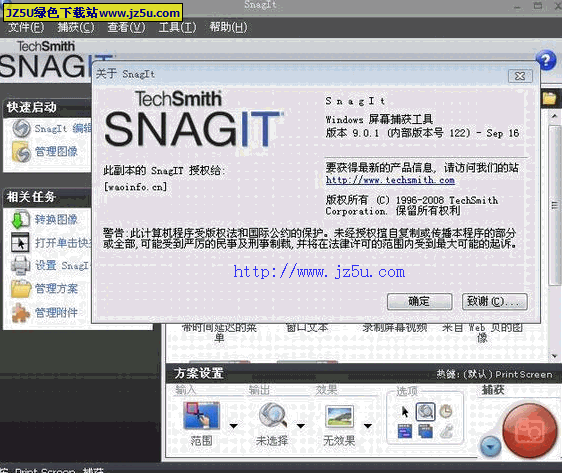
Task: Click the profile list scroll-down arrow
Action: click(554, 356)
